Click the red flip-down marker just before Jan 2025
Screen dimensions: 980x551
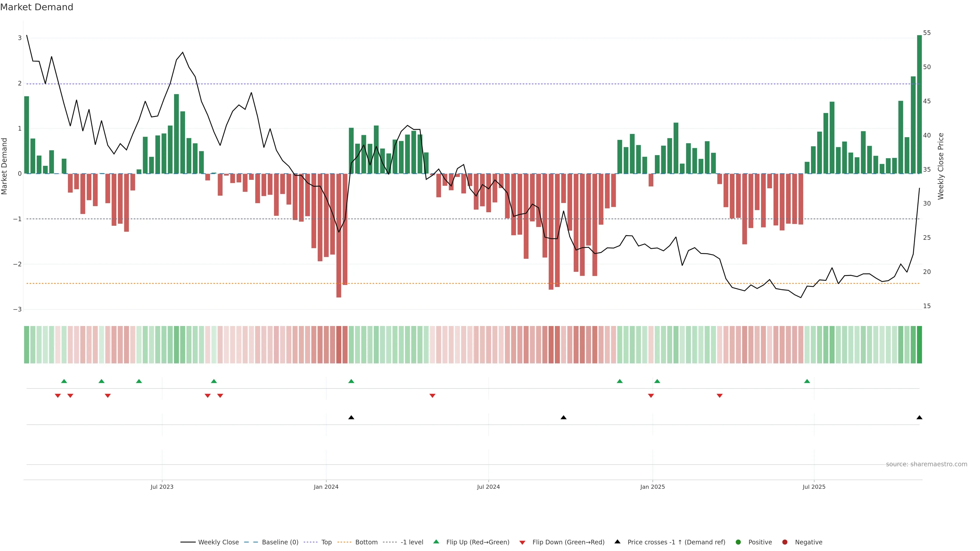point(651,396)
